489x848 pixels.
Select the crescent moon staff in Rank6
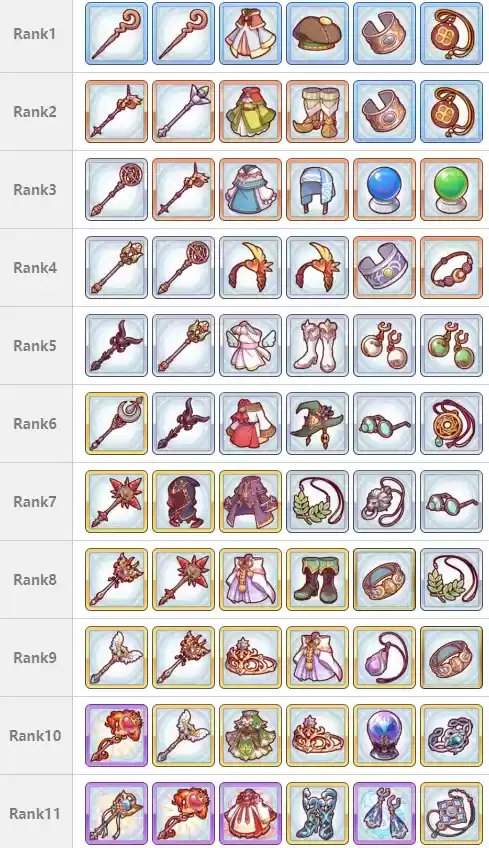[116, 423]
